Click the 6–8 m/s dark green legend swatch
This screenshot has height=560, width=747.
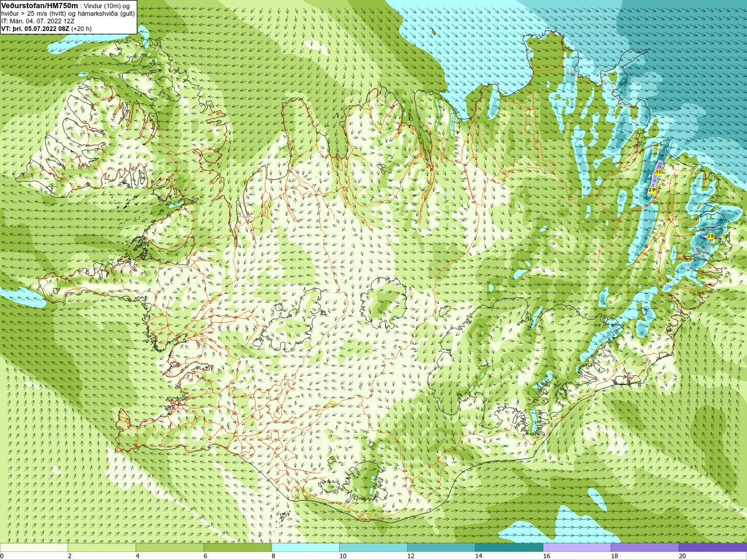click(x=238, y=548)
